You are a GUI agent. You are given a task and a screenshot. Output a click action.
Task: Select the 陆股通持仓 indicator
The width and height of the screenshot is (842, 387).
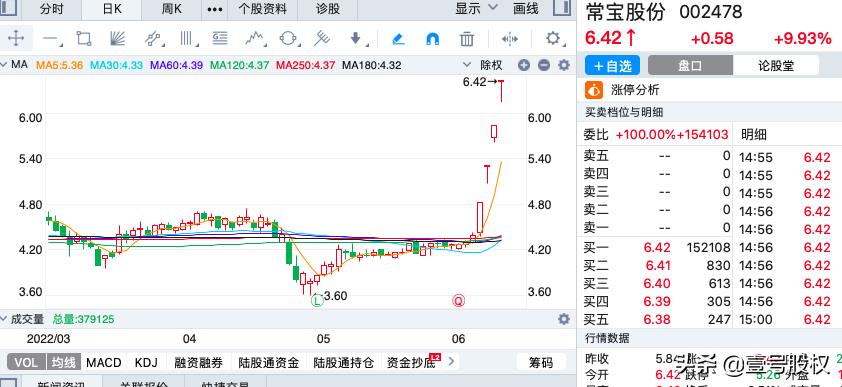click(x=344, y=362)
